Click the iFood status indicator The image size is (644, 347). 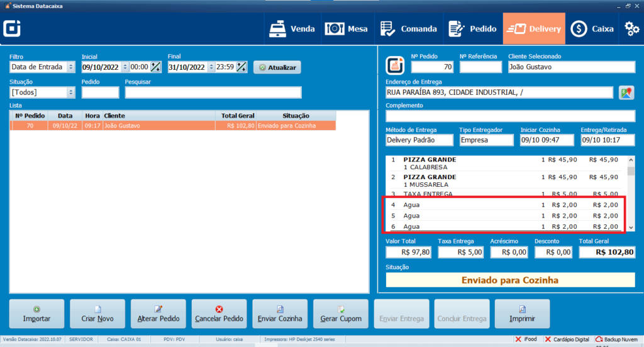click(x=526, y=339)
